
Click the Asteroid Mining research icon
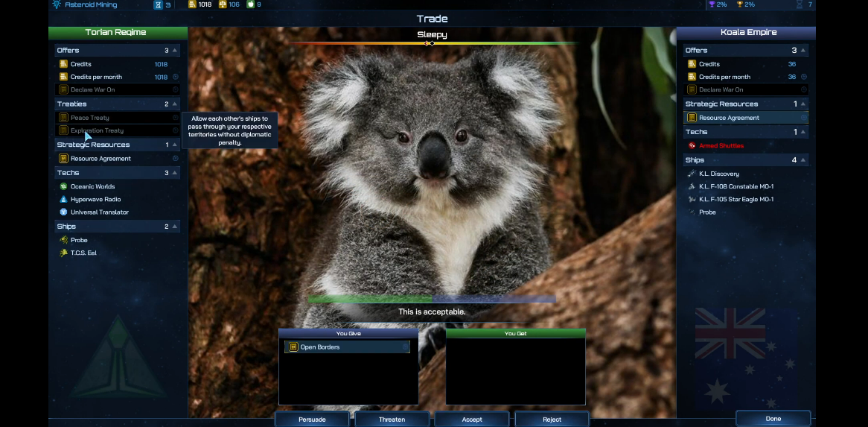click(x=57, y=4)
